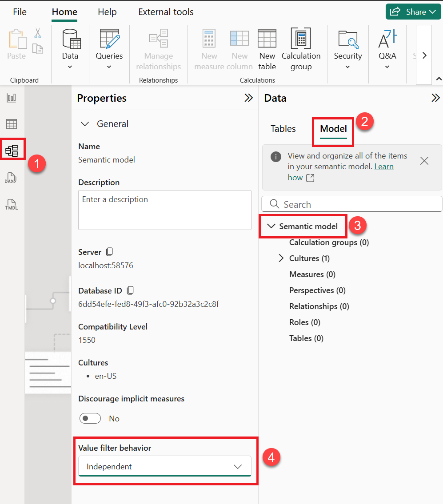This screenshot has width=443, height=504.
Task: Click the Copy icon in Clipboard
Action: click(38, 48)
